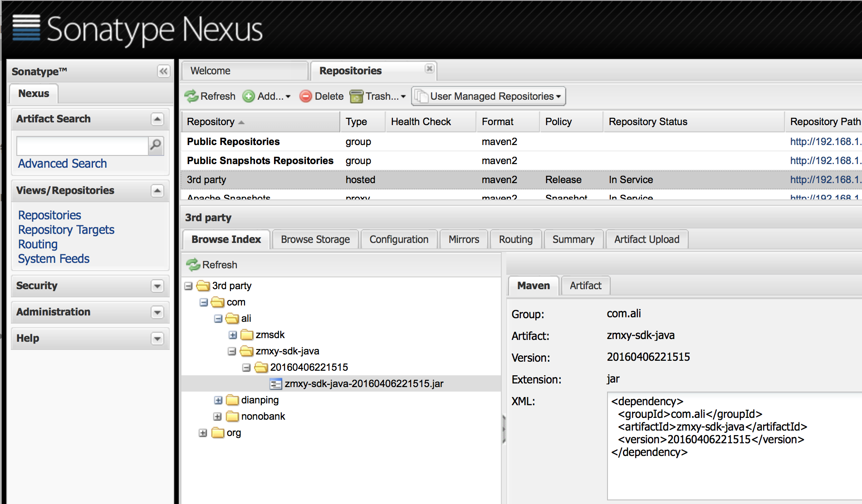Viewport: 862px width, 504px height.
Task: Open the Add repository menu
Action: tap(267, 96)
